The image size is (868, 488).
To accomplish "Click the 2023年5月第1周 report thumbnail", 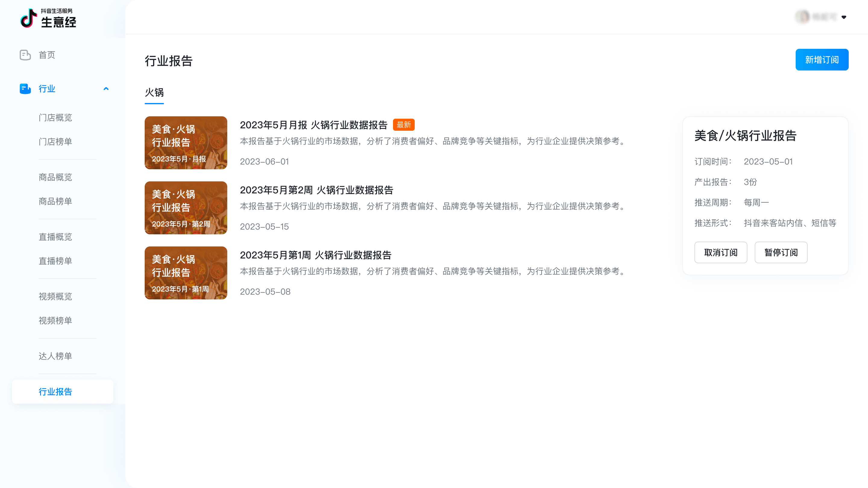I will pyautogui.click(x=186, y=272).
